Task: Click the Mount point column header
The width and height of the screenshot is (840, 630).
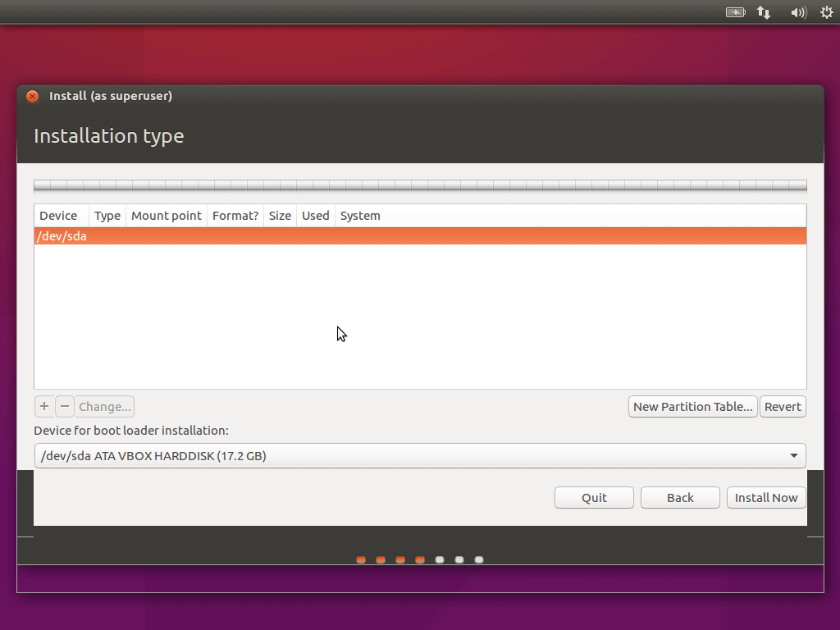Action: (167, 216)
